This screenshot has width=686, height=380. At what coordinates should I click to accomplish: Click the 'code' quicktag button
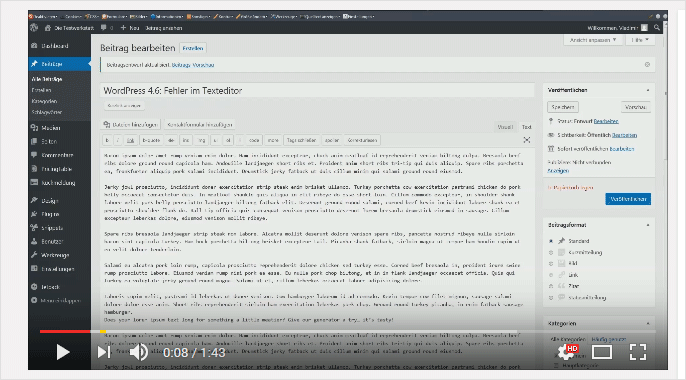click(x=254, y=140)
